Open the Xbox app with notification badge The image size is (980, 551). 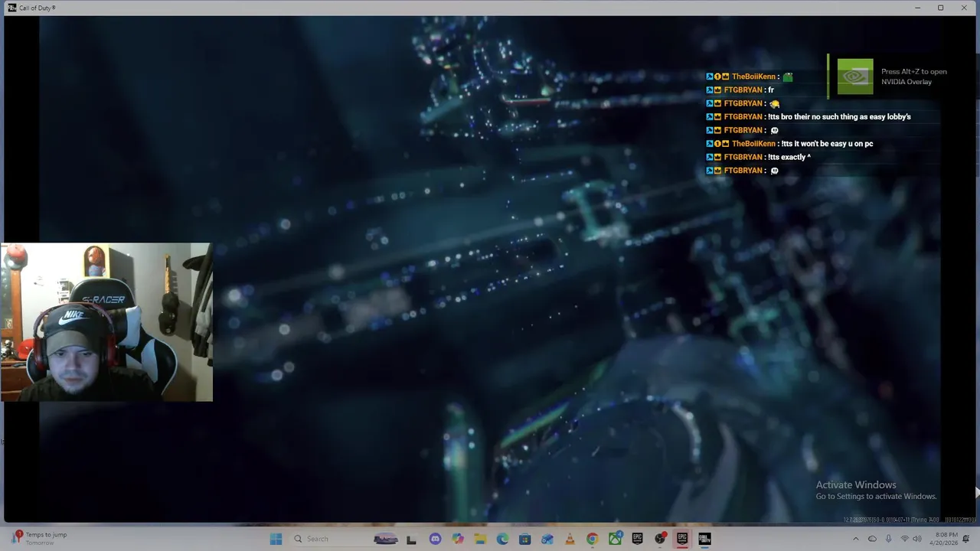[x=615, y=539]
